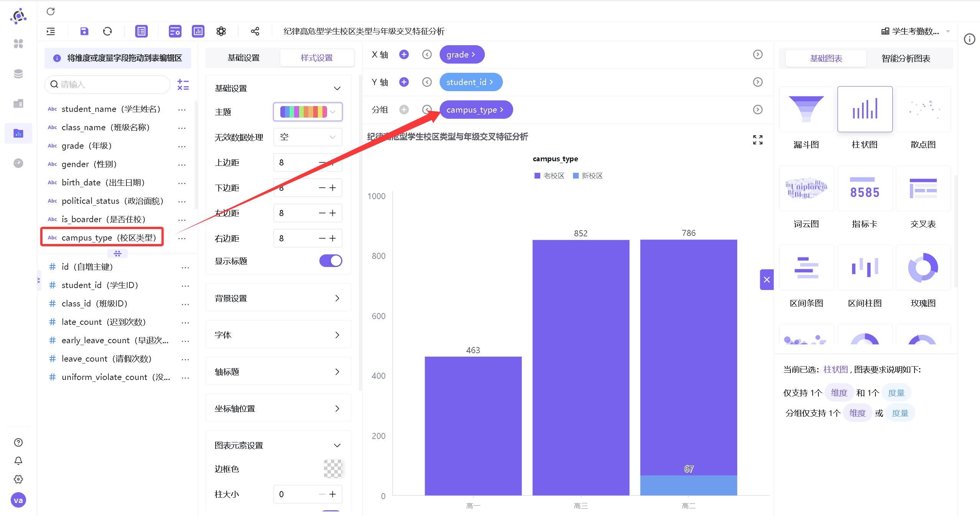Increase the 柱大小 value

pos(333,494)
